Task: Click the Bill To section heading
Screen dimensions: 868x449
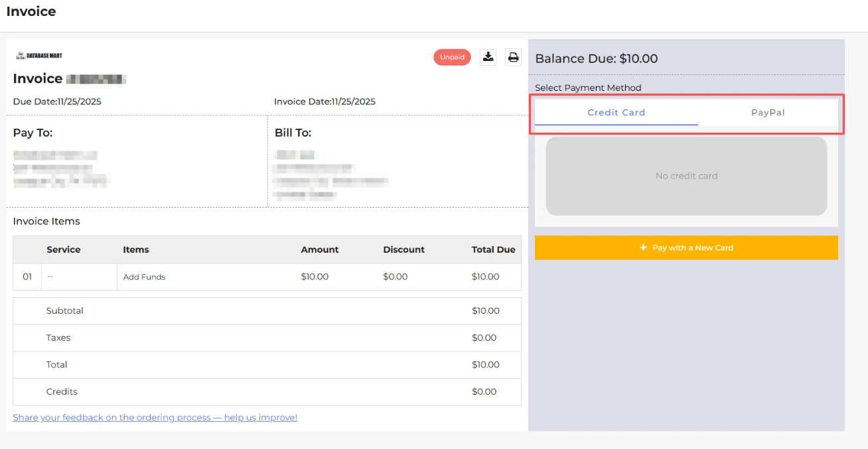Action: tap(293, 133)
